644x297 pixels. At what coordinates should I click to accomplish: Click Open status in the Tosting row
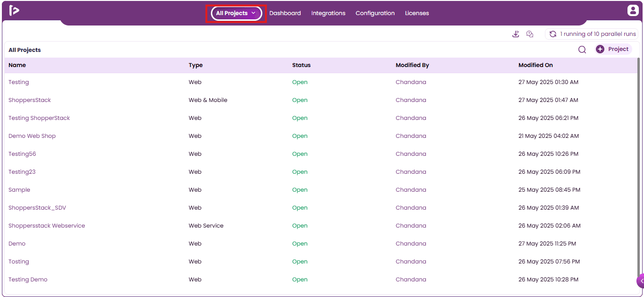[300, 262]
